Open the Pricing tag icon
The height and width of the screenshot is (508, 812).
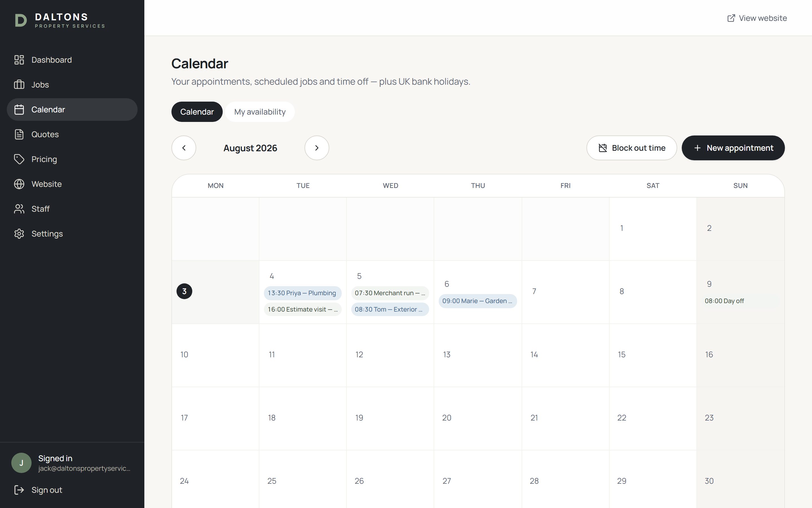[x=19, y=159]
